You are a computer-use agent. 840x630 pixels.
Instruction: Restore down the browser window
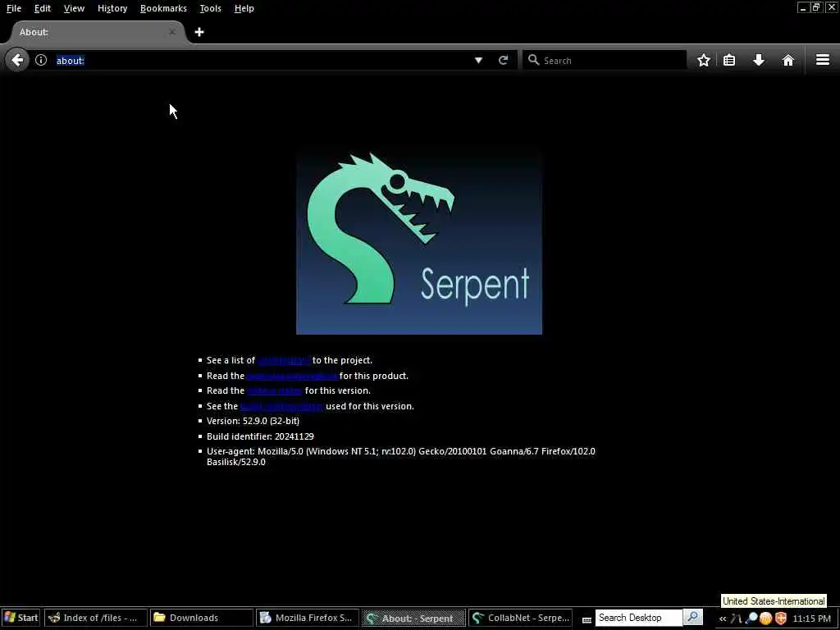(x=816, y=7)
